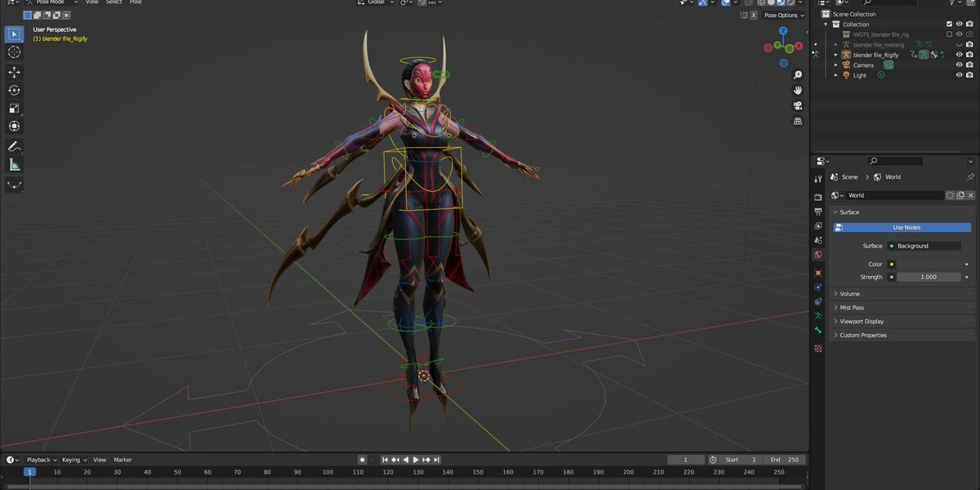Open the Render properties tab

818,197
